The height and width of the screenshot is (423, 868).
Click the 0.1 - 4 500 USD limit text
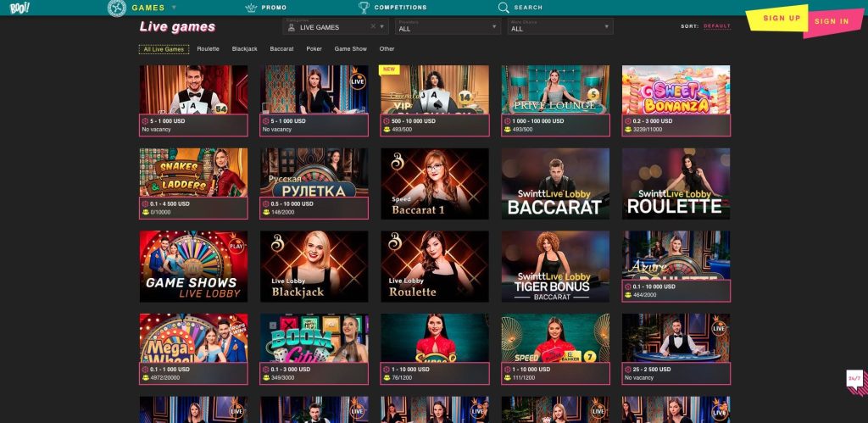point(170,203)
